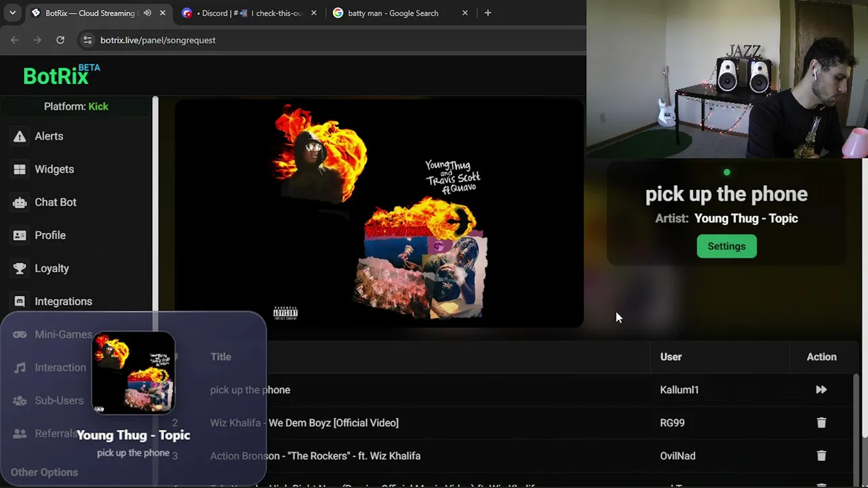Expand the browser tab search dropdown
This screenshot has height=488, width=868.
pyautogui.click(x=12, y=13)
